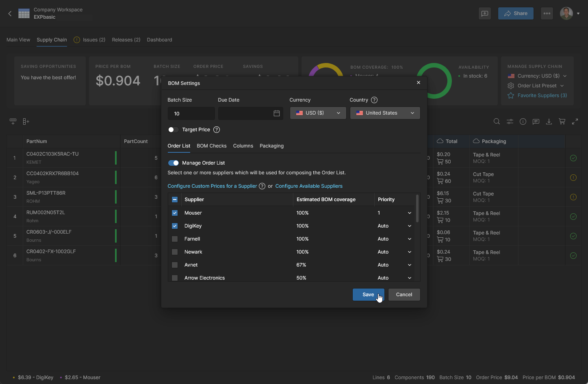The height and width of the screenshot is (384, 588).
Task: Open the USD ($) Currency dropdown in the dialog
Action: click(318, 113)
